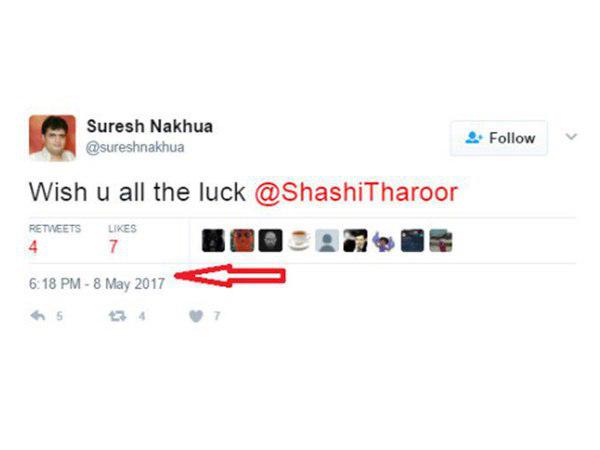Click the bald man grayscale avatar

click(x=271, y=241)
